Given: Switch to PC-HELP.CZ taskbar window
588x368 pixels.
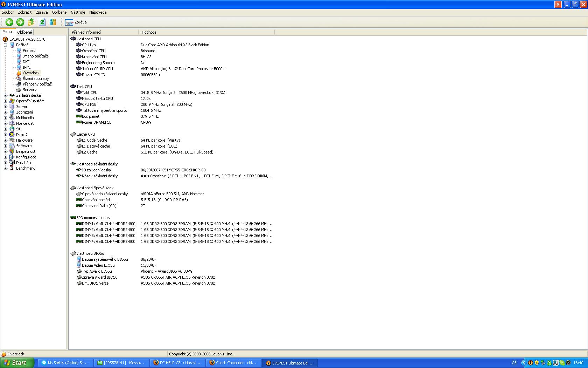Looking at the screenshot, I should coord(177,363).
